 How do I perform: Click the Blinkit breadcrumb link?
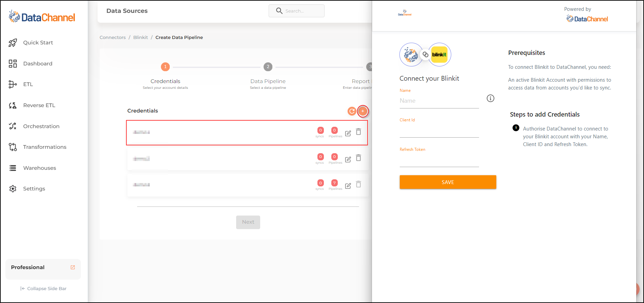click(141, 38)
